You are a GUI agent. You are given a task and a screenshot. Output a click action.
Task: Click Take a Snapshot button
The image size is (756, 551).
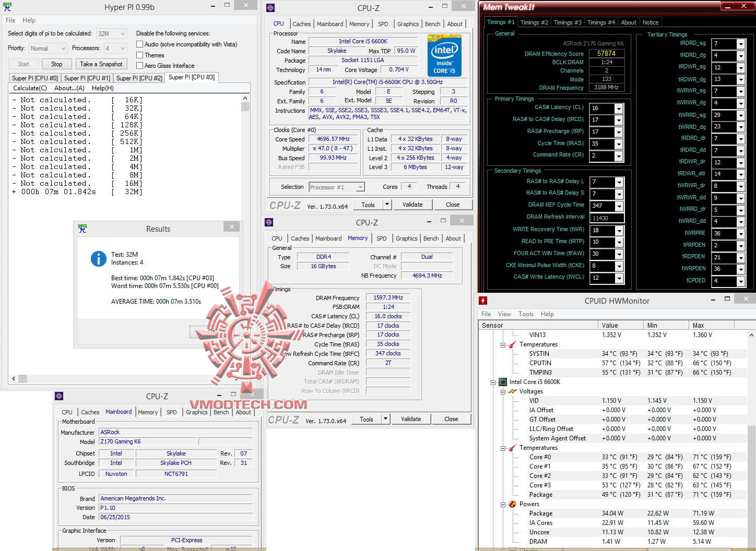101,64
